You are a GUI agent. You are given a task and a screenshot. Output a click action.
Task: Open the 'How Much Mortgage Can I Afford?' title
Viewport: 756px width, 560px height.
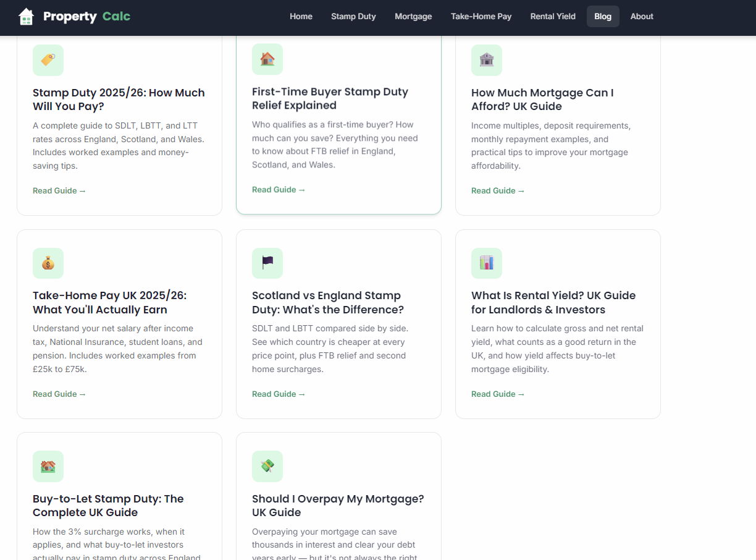tap(542, 100)
